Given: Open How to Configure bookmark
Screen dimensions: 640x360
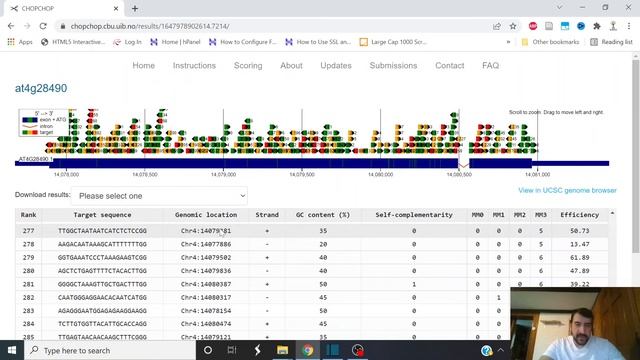Looking at the screenshot, I should pos(242,42).
